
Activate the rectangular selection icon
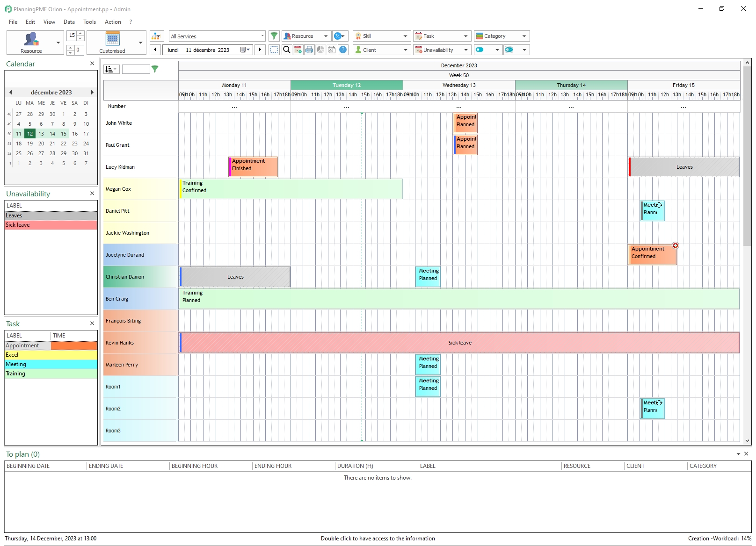(274, 50)
